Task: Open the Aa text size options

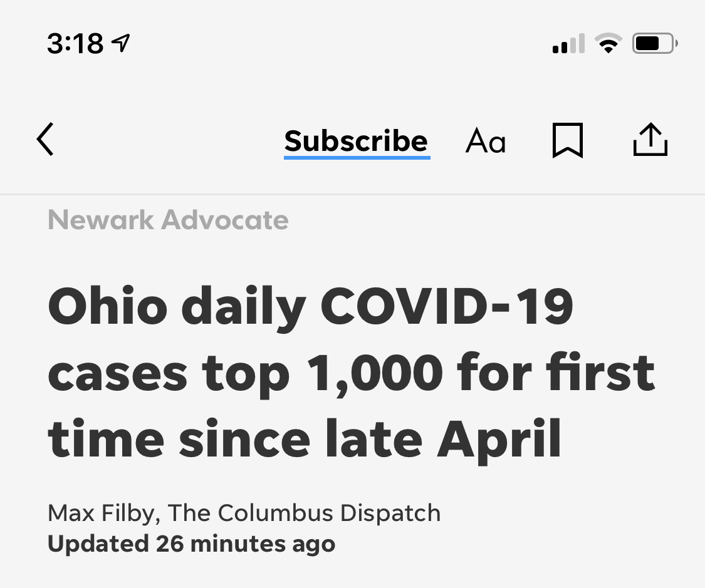Action: pyautogui.click(x=485, y=142)
